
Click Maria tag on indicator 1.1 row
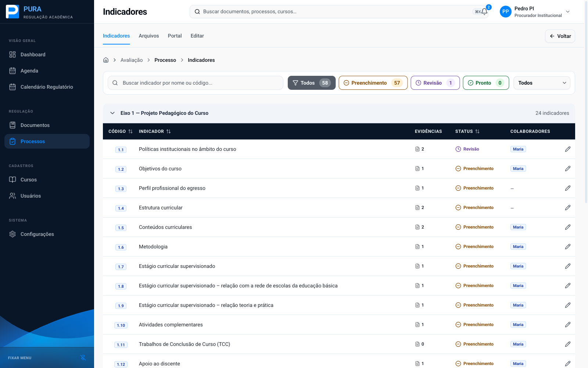pyautogui.click(x=518, y=149)
